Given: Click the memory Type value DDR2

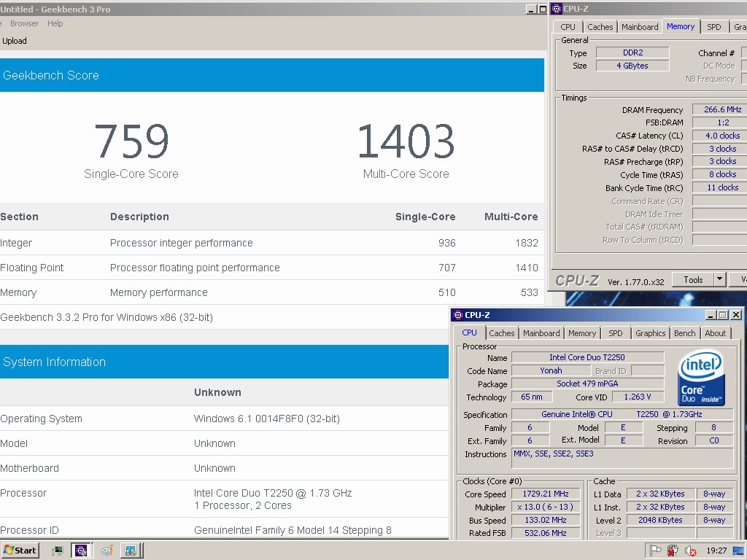Looking at the screenshot, I should pos(632,52).
